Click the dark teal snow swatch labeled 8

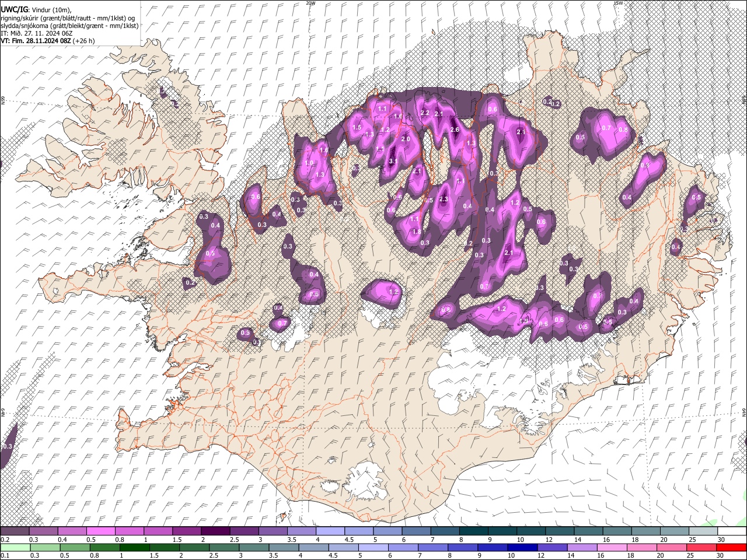pos(473,531)
